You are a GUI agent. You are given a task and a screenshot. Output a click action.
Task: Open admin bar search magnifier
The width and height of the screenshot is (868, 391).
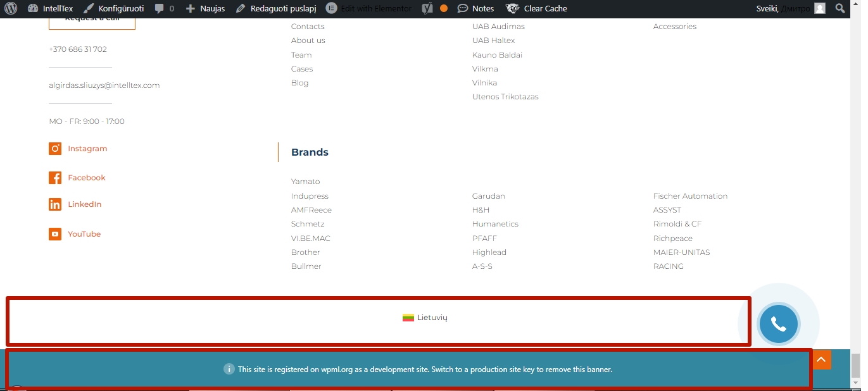click(840, 8)
